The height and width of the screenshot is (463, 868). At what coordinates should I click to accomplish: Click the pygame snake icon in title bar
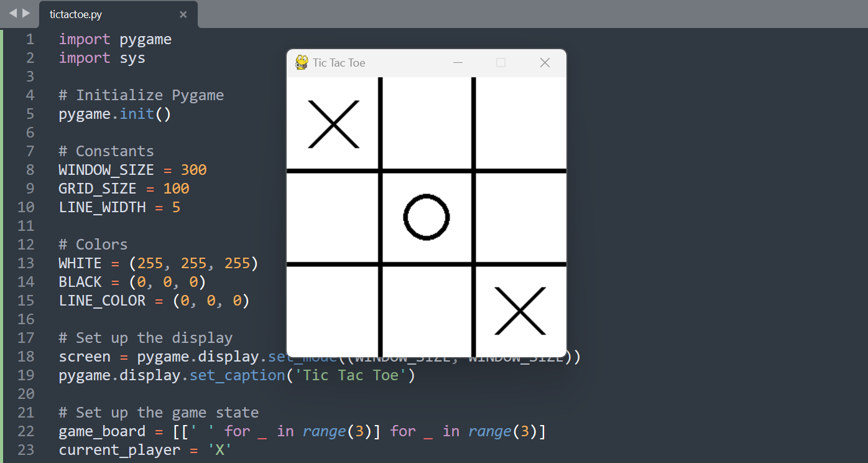(302, 62)
